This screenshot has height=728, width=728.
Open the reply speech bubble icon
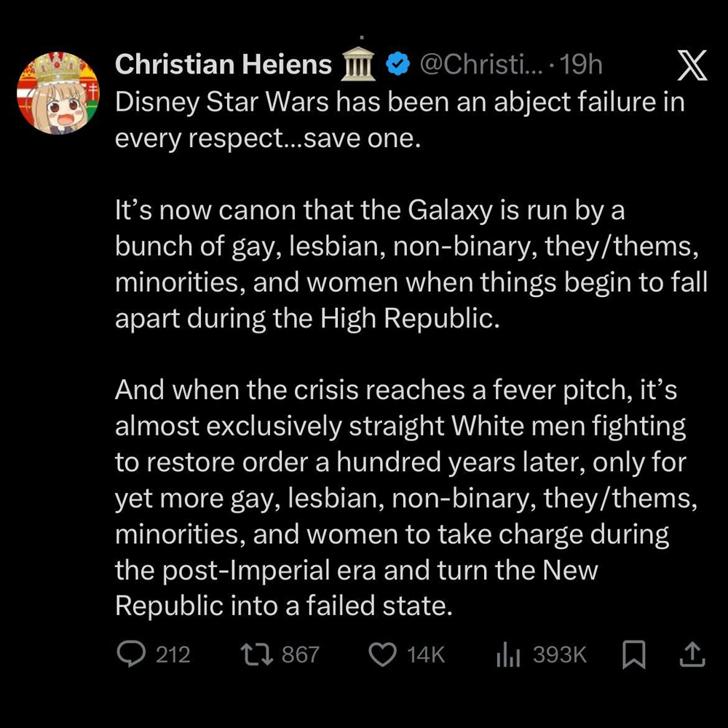tap(131, 654)
